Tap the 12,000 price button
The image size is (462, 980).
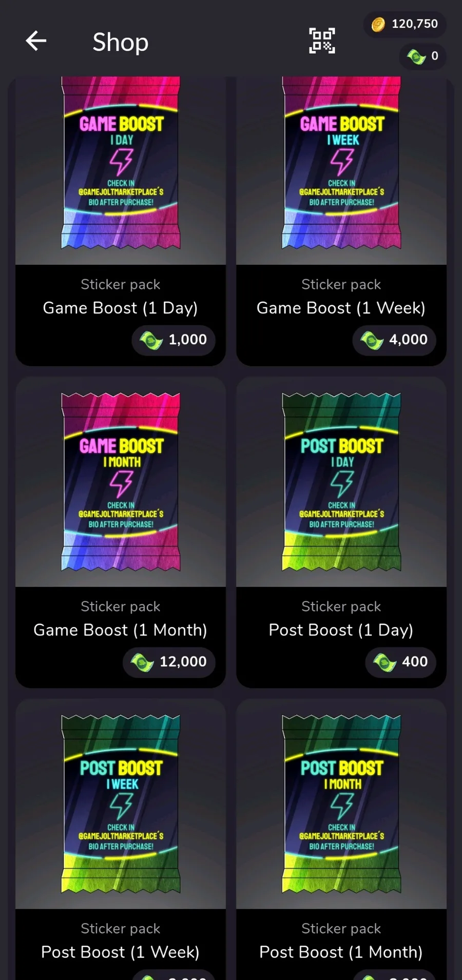pos(169,662)
